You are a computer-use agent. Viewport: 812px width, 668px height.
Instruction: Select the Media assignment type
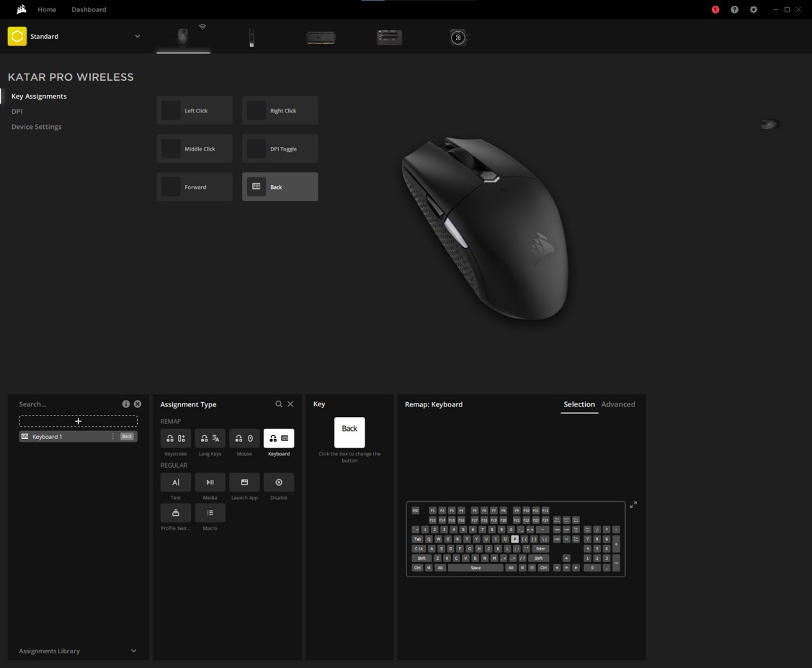pos(209,482)
